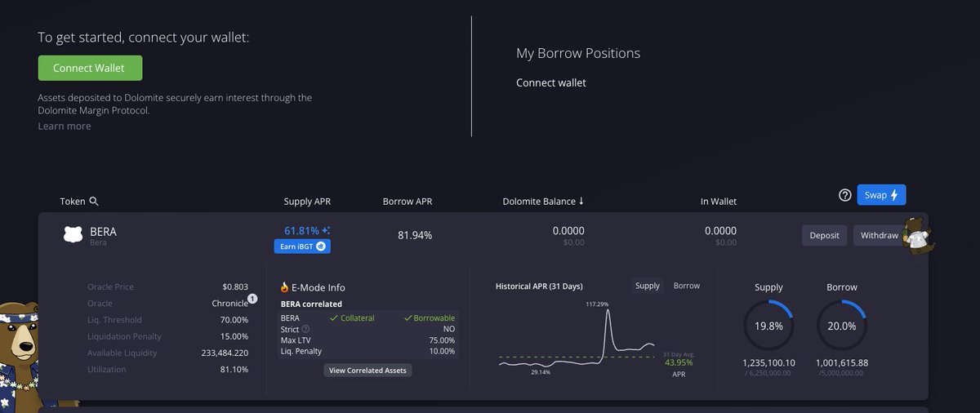The height and width of the screenshot is (413, 980).
Task: Click the Earn iBGT badge
Action: (302, 246)
